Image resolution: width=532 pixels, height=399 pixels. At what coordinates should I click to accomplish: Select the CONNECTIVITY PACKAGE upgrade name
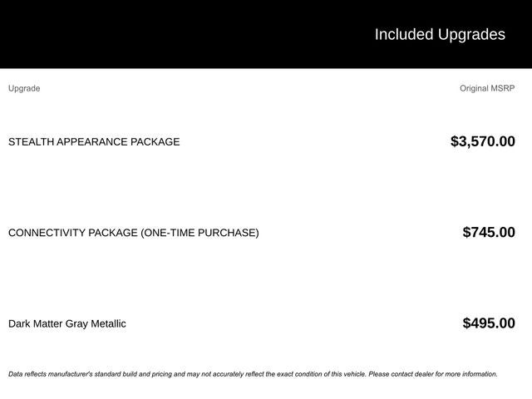(x=133, y=233)
